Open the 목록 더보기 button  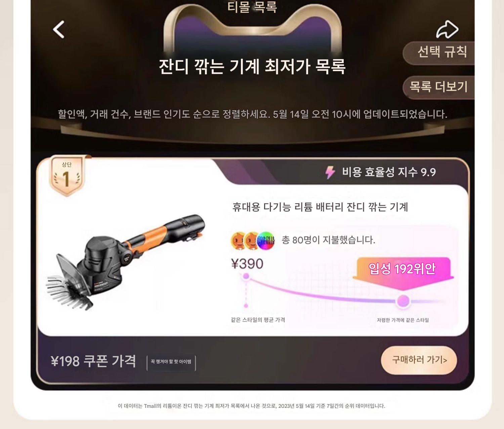coord(439,87)
